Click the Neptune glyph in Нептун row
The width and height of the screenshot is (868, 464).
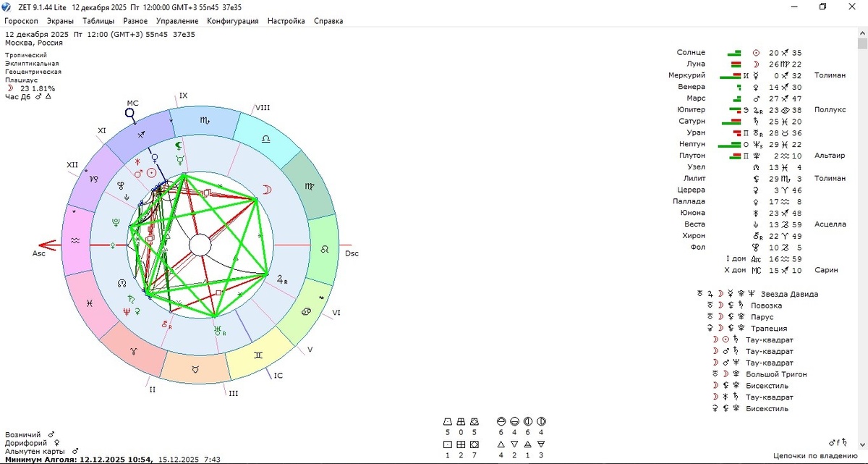(758, 145)
